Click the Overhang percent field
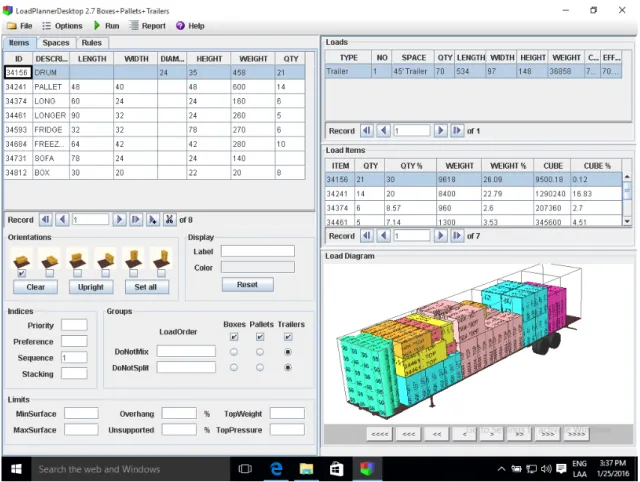Viewport: 640px width, 482px height. tap(179, 413)
